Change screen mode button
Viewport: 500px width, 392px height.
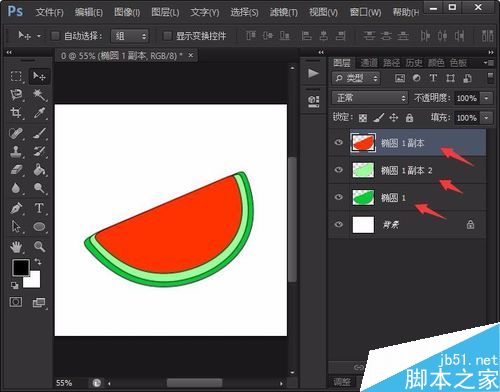click(x=39, y=303)
